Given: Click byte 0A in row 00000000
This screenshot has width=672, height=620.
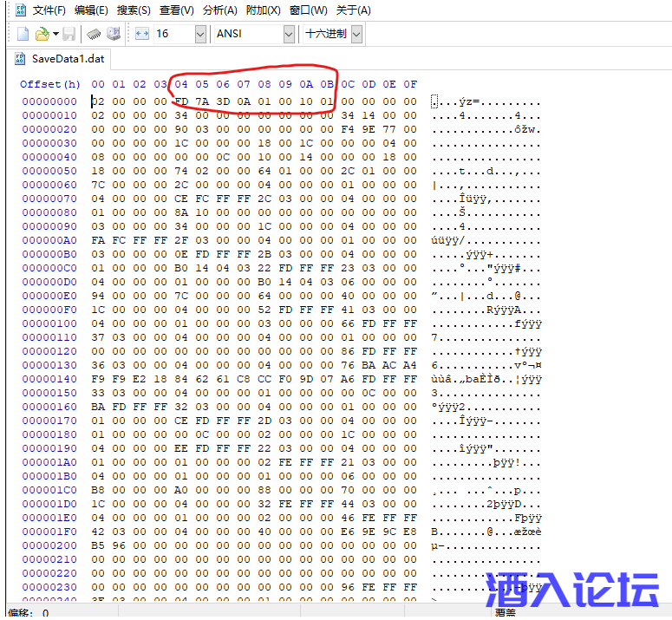Looking at the screenshot, I should (x=244, y=101).
